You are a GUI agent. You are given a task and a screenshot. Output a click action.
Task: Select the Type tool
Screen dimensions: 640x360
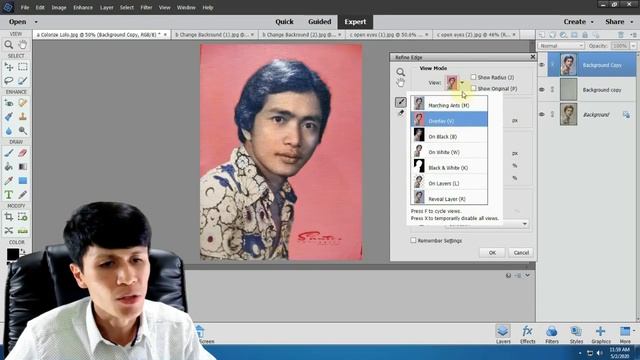pos(9,195)
